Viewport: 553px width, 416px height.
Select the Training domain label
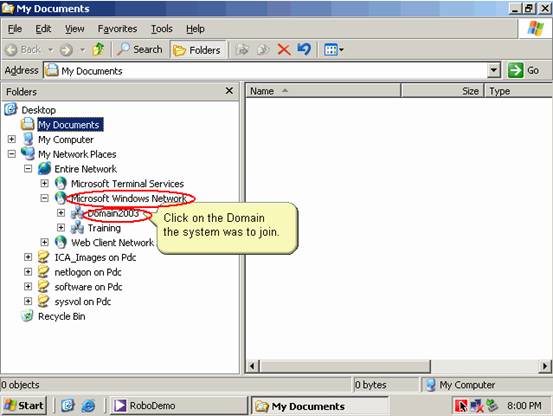coord(104,228)
